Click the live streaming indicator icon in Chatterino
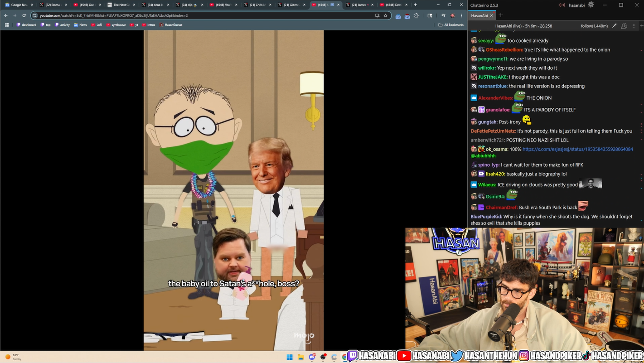The height and width of the screenshot is (363, 644). [562, 5]
